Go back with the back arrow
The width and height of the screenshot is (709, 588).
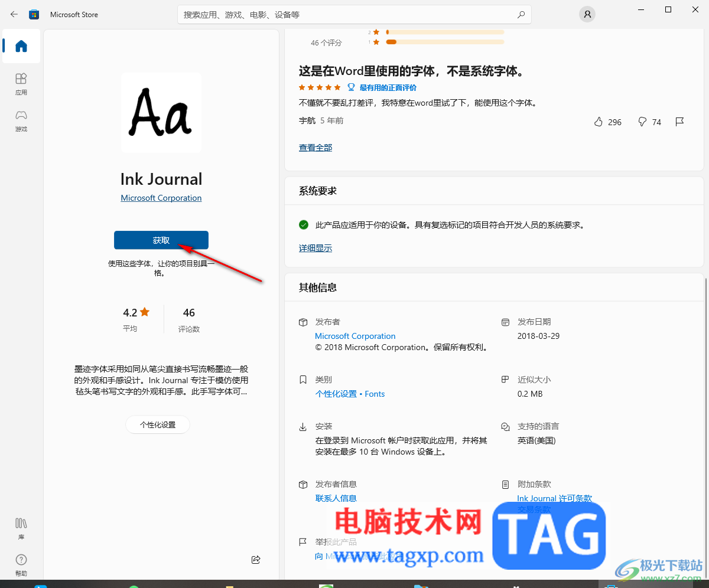click(x=14, y=14)
